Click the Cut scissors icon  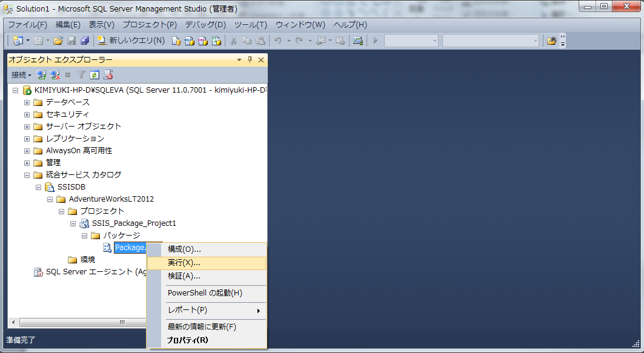[x=233, y=41]
